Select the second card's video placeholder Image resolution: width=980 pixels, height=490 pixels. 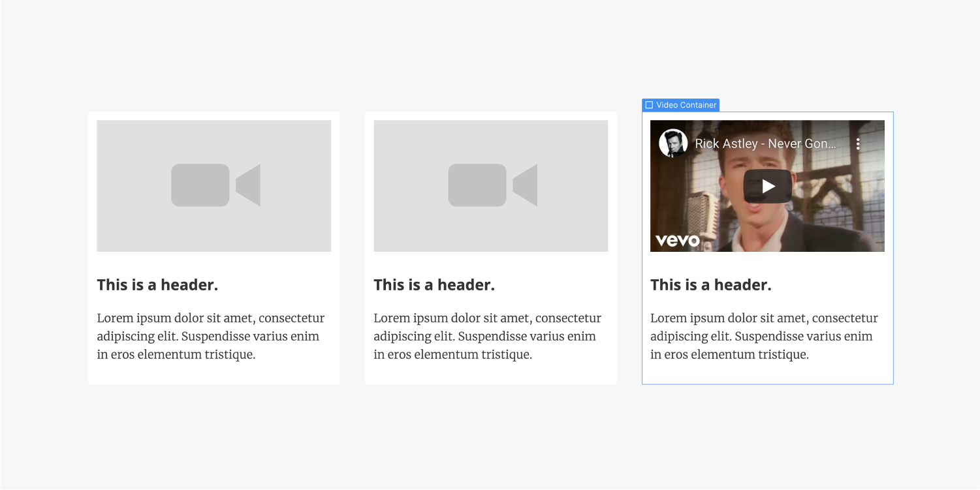491,186
